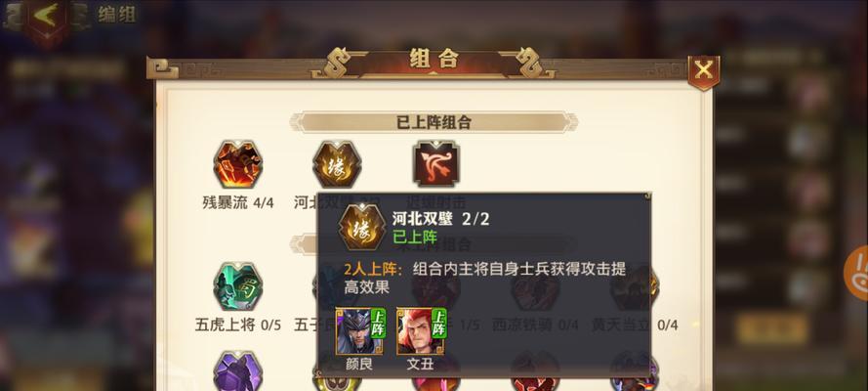Click the 已上阵组合 section header
868x391 pixels.
434,122
